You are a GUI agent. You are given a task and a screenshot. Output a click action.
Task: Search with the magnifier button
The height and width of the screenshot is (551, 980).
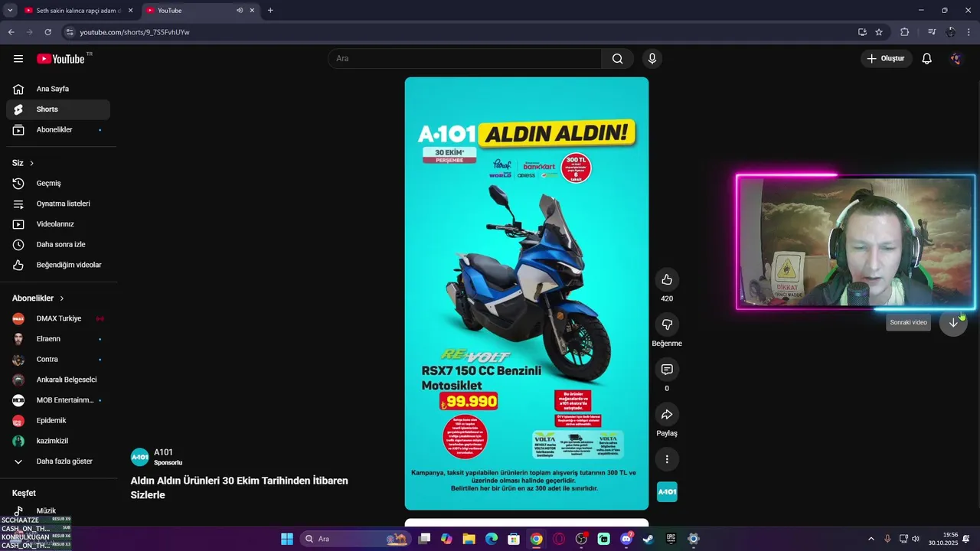[x=617, y=59]
